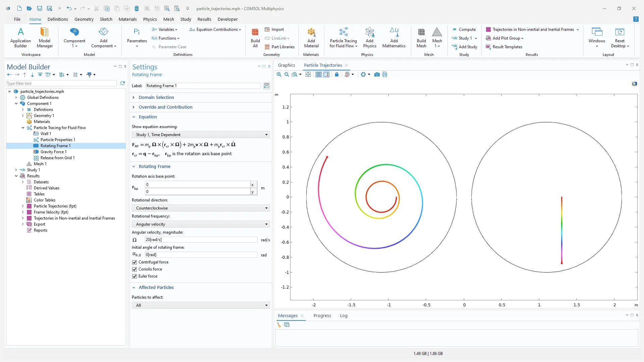
Task: Click the Build All geometry icon
Action: pos(255,37)
